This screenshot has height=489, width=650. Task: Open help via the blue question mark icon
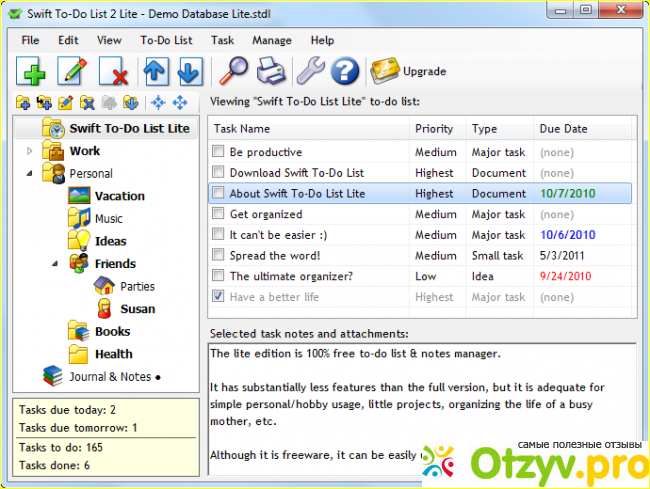click(345, 71)
